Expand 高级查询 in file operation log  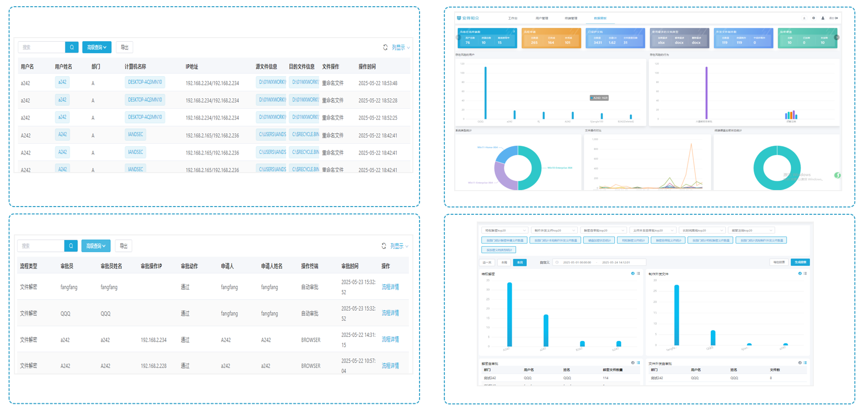click(96, 47)
